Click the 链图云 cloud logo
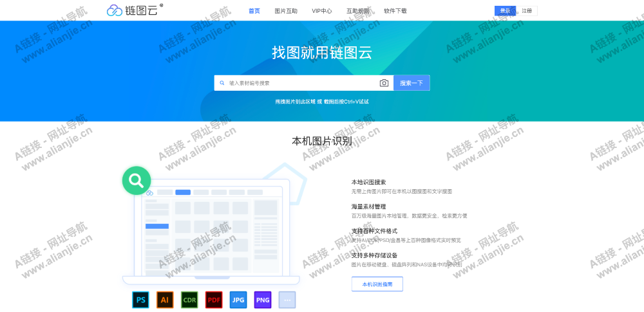Viewport: 644px width, 312px height. (135, 10)
